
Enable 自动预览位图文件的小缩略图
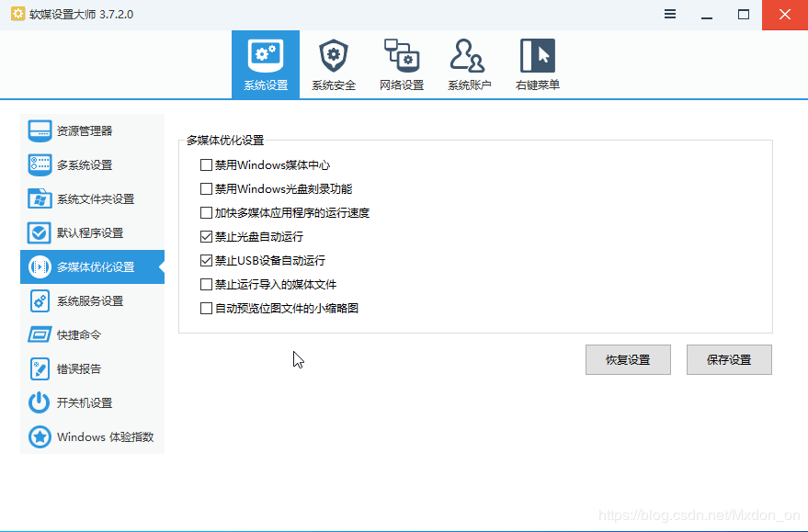coord(207,308)
